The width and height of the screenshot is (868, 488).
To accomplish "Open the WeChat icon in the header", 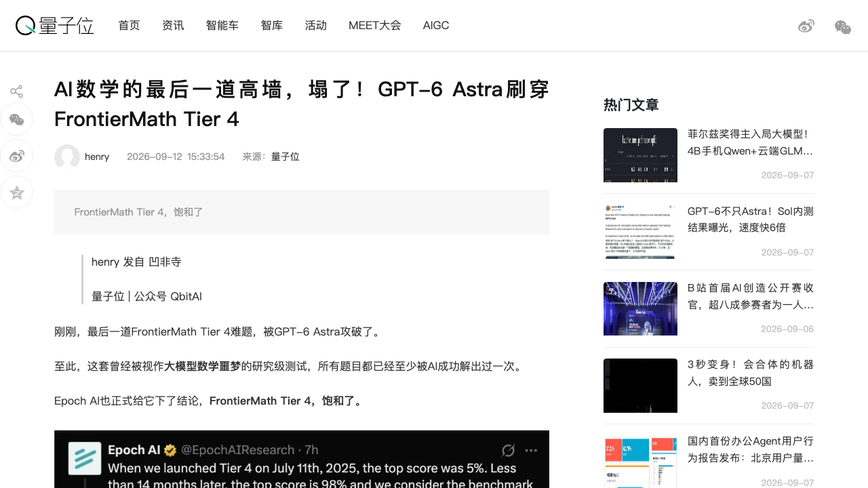I will click(843, 27).
